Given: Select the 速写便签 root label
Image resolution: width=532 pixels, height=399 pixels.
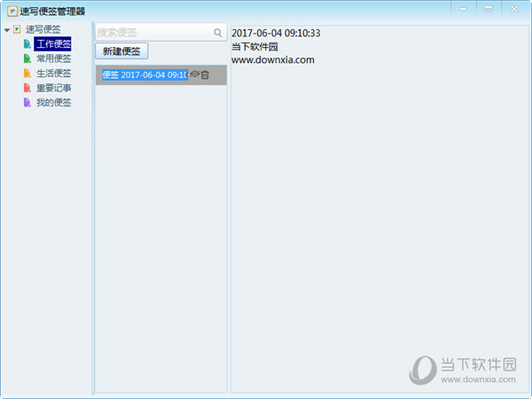Looking at the screenshot, I should tap(43, 29).
